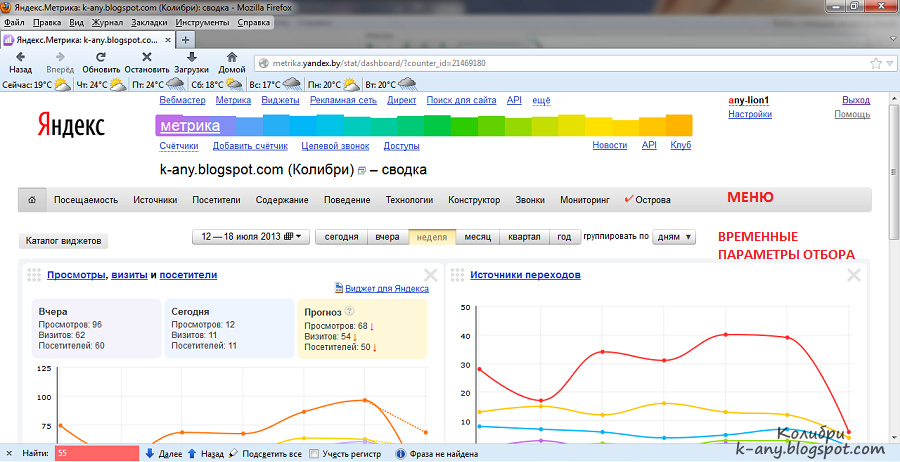
Task: Toggle Учесть регистр checkbox
Action: point(314,453)
